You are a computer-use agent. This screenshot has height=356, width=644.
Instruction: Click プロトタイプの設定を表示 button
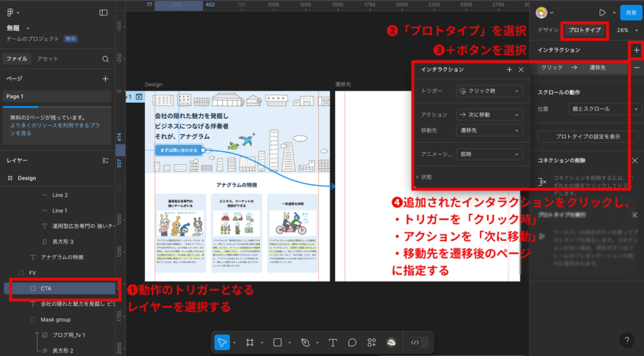(588, 137)
